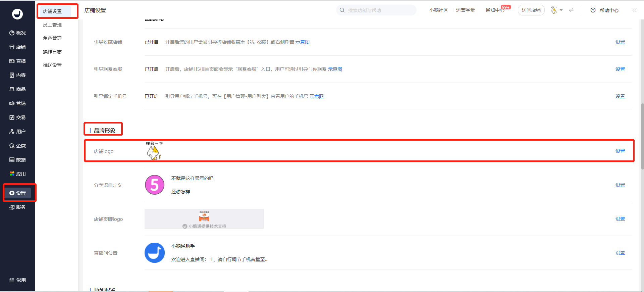Click 设置 for 直播间公告
This screenshot has width=644, height=292.
tap(620, 253)
